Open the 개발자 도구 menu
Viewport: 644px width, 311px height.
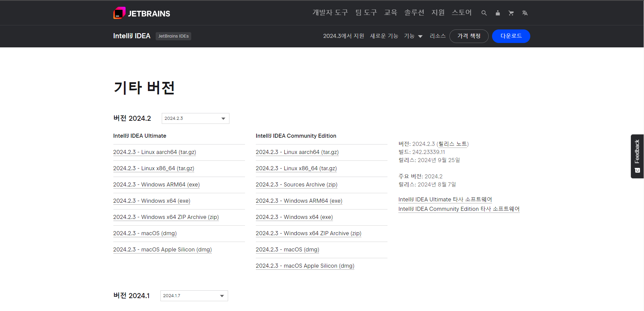pos(330,13)
